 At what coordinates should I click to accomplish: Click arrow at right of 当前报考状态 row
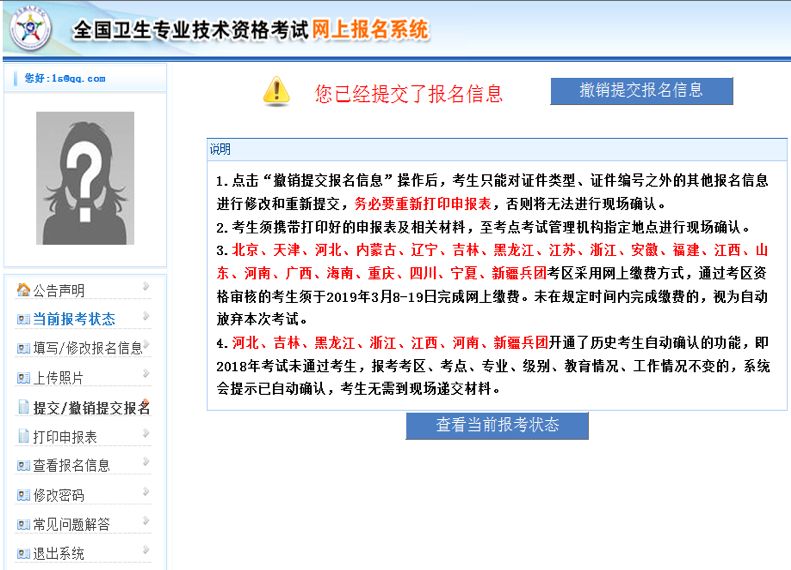(146, 316)
